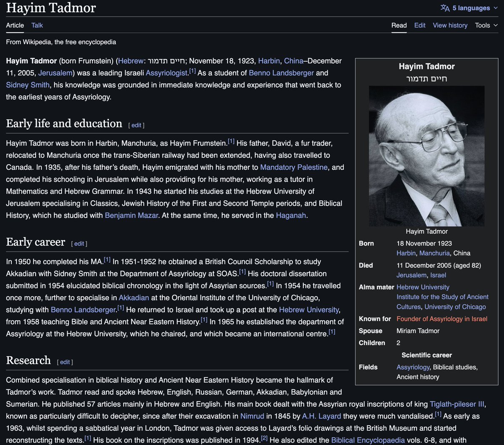Edit the Research section
The height and width of the screenshot is (445, 504).
65,362
